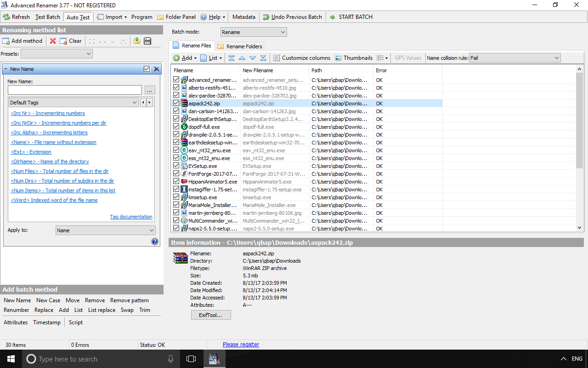This screenshot has width=588, height=368.
Task: Click the WinRAR archive icon in item information
Action: 180,258
